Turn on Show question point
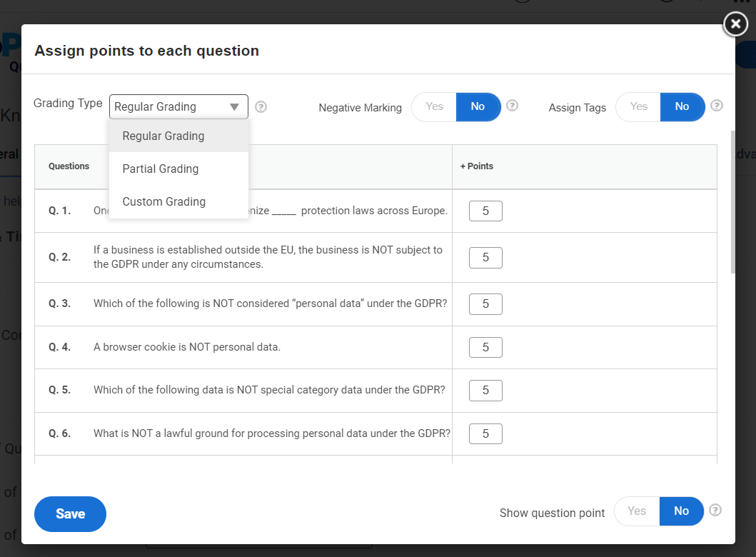 (x=636, y=511)
